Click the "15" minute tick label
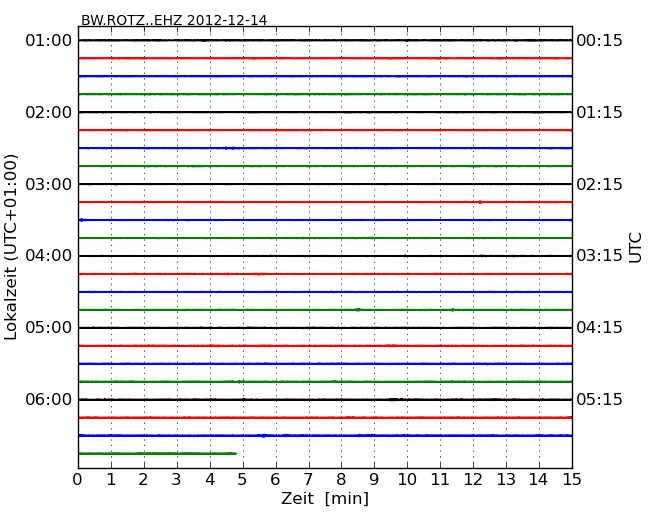 point(572,480)
